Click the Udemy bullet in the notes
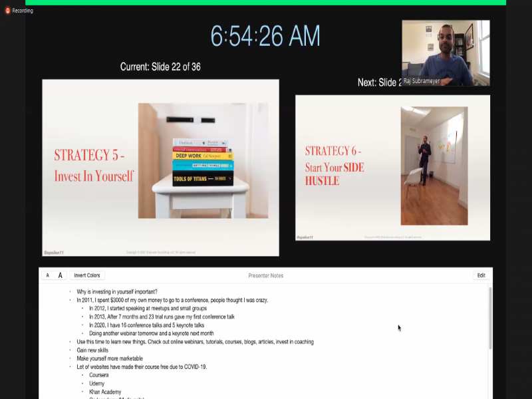This screenshot has width=532, height=399. (x=97, y=384)
